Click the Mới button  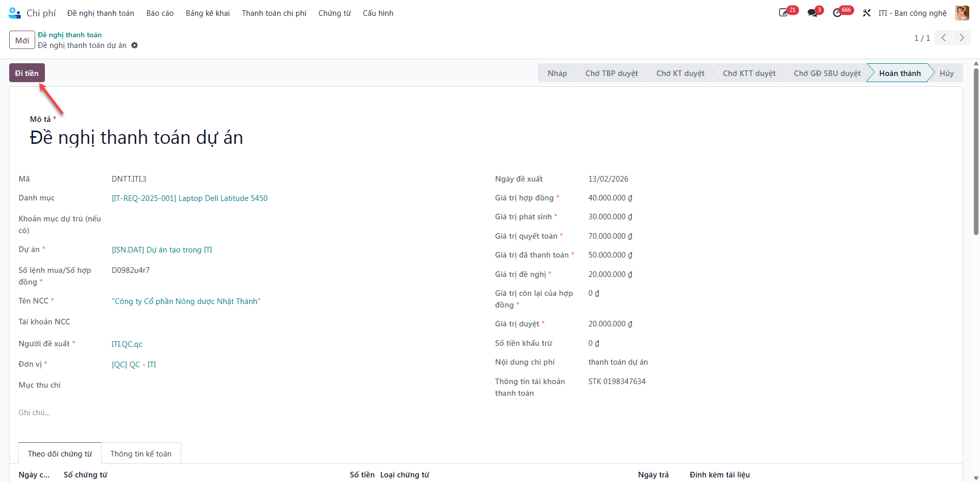[x=22, y=40]
